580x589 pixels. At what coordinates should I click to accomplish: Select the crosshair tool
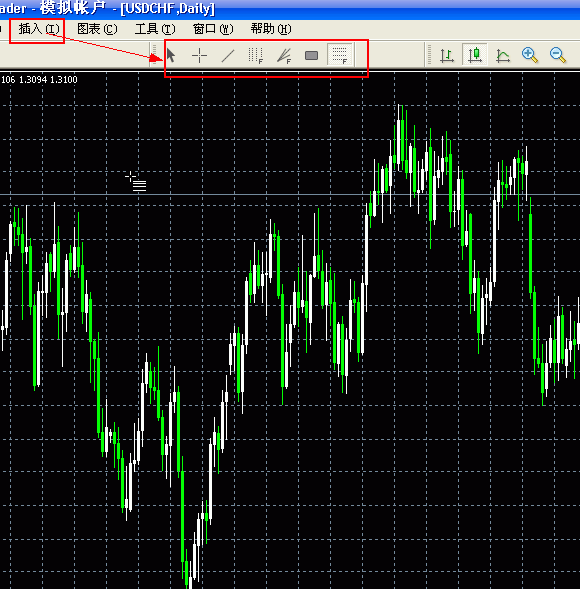199,56
